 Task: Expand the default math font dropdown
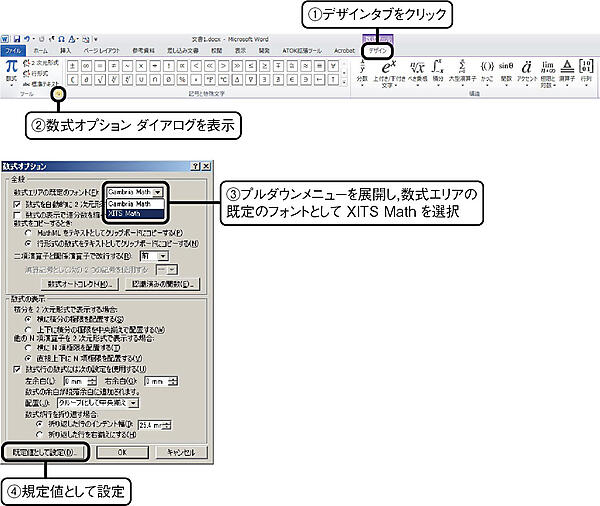pyautogui.click(x=157, y=190)
